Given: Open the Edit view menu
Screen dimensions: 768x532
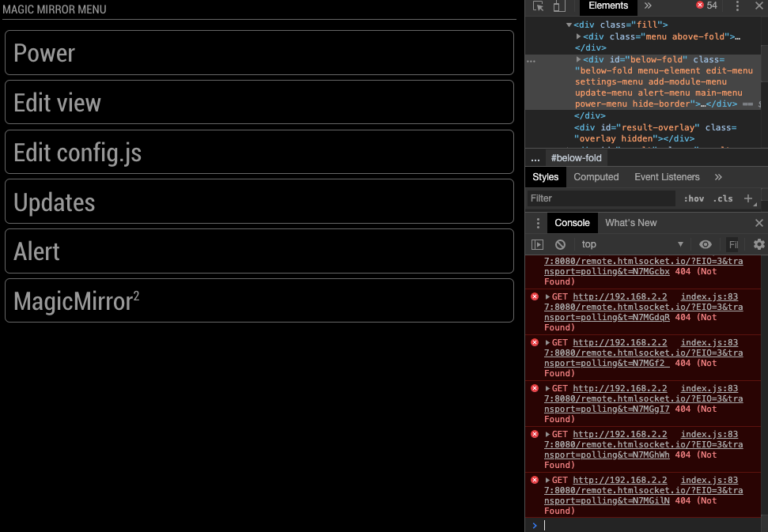Looking at the screenshot, I should click(x=259, y=102).
